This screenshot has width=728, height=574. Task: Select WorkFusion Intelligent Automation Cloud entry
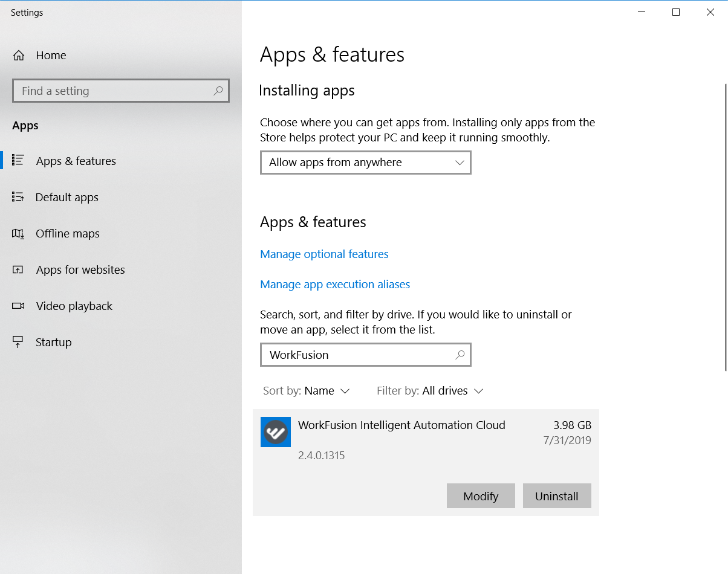[426, 462]
